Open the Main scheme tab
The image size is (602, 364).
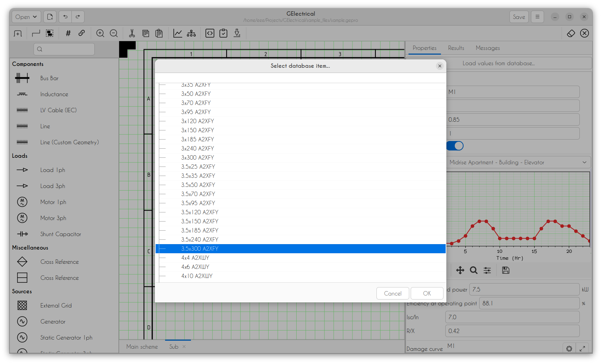point(142,347)
